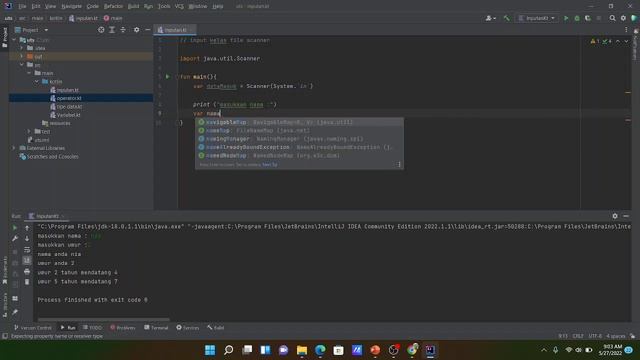Choose NavigableMap completion suggestion
This screenshot has height=360, width=640.
[299, 122]
